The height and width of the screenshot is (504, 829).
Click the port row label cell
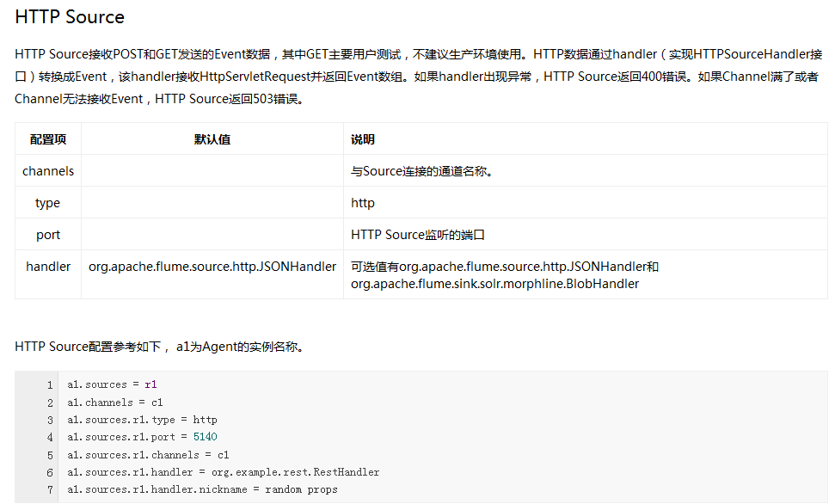tap(48, 235)
